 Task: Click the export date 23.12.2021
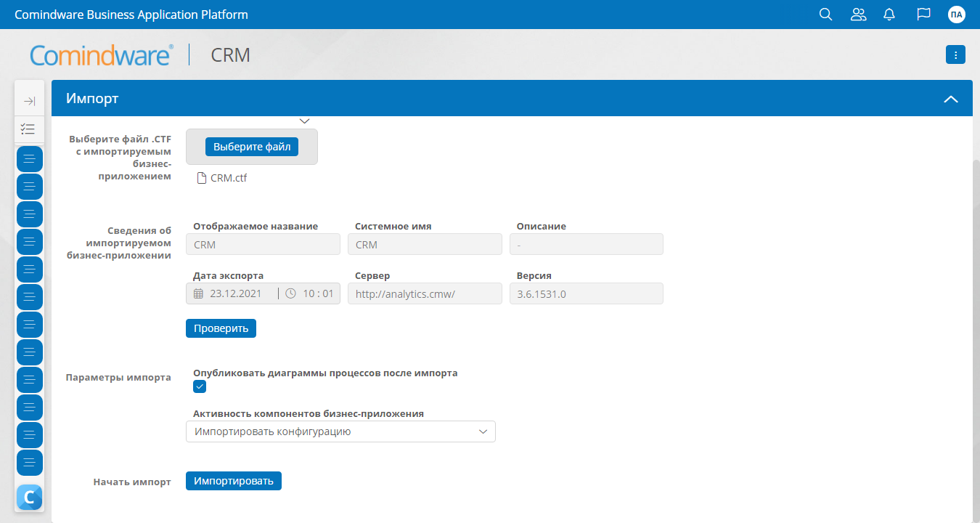click(x=236, y=293)
